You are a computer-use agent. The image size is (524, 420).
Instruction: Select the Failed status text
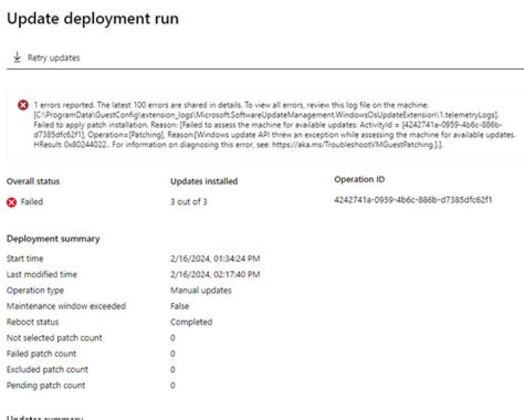(32, 202)
